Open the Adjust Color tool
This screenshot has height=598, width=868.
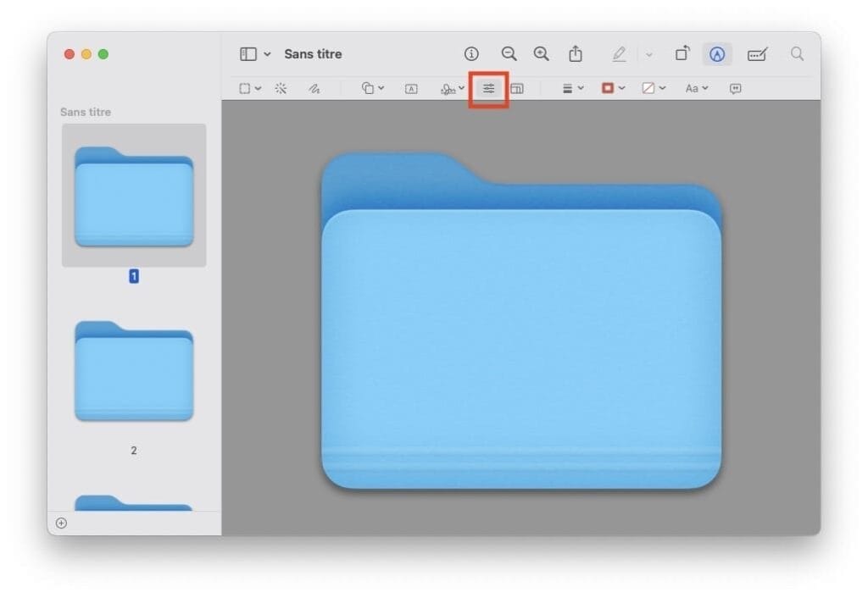(x=489, y=89)
